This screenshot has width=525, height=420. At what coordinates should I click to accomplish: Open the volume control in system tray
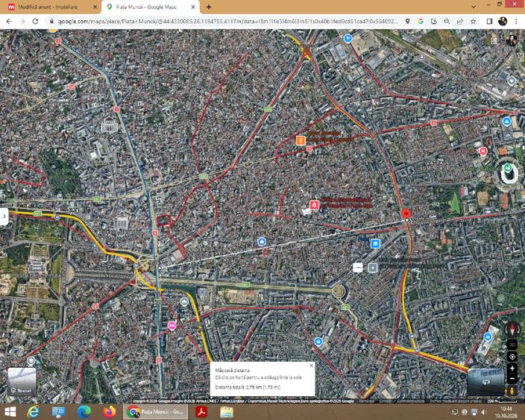[x=484, y=412]
